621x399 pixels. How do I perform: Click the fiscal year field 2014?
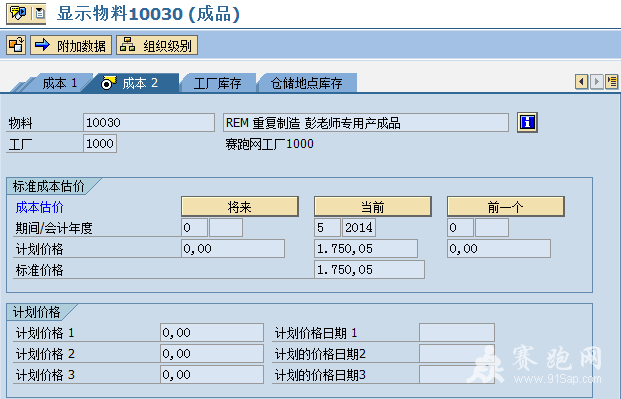(359, 227)
